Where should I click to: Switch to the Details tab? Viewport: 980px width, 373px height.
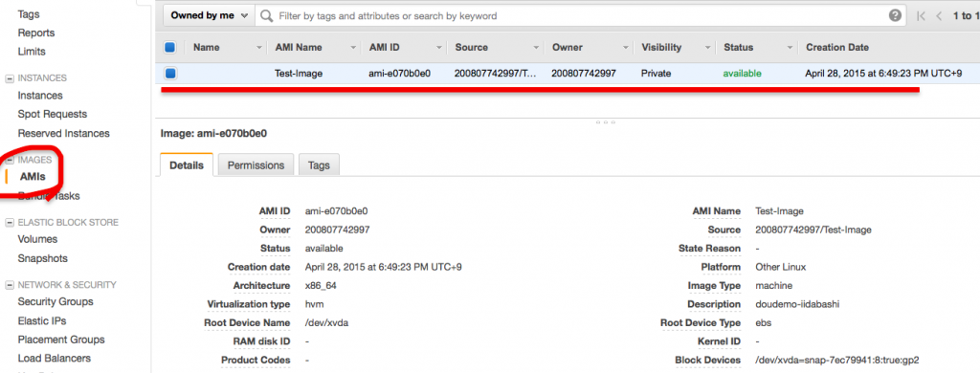tap(187, 165)
